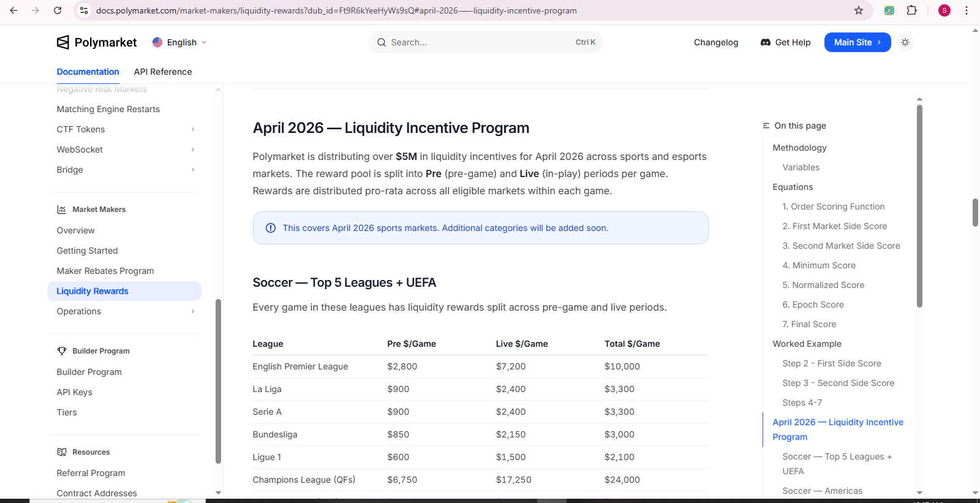
Task: Open Maker Rebates Program in sidebar
Action: pyautogui.click(x=105, y=271)
